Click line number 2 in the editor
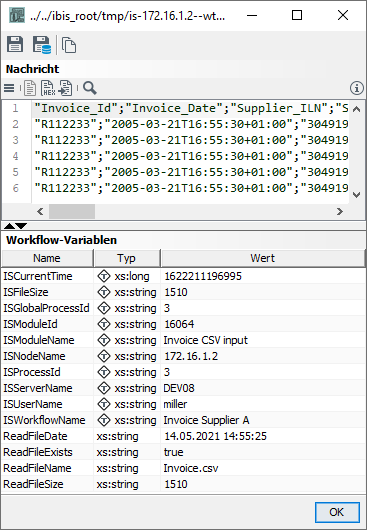The image size is (367, 530). [x=15, y=124]
